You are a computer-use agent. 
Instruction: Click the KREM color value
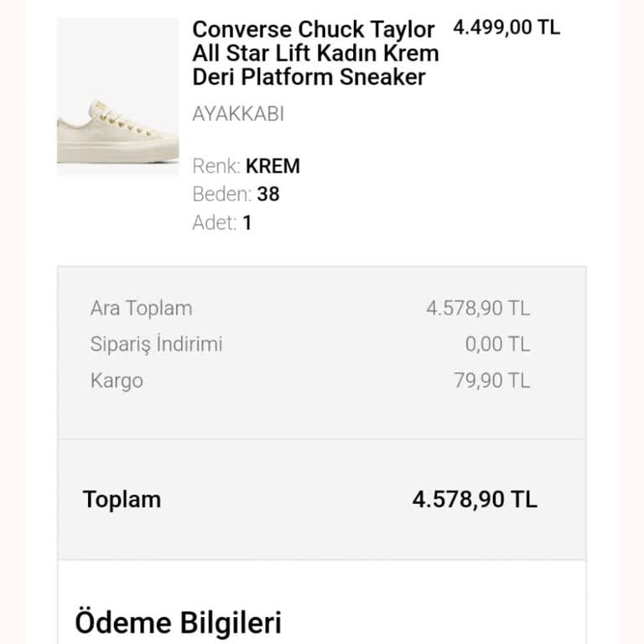click(273, 166)
